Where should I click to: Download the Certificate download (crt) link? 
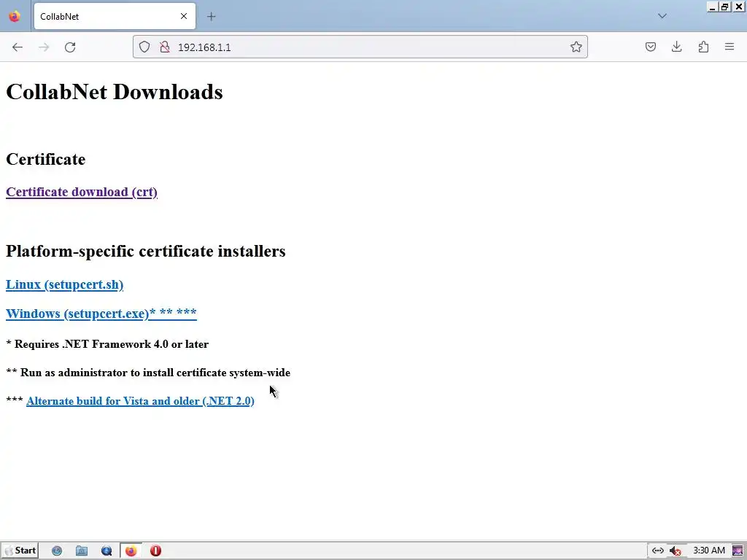82,192
